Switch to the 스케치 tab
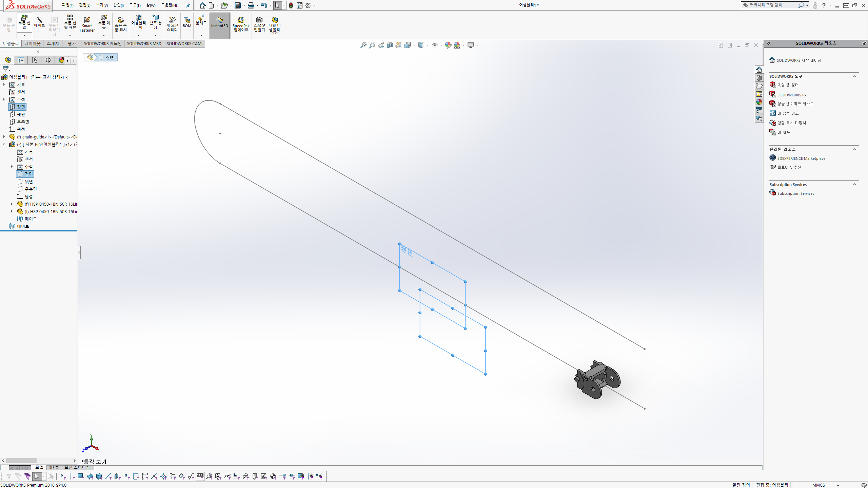The width and height of the screenshot is (868, 488). click(x=53, y=43)
